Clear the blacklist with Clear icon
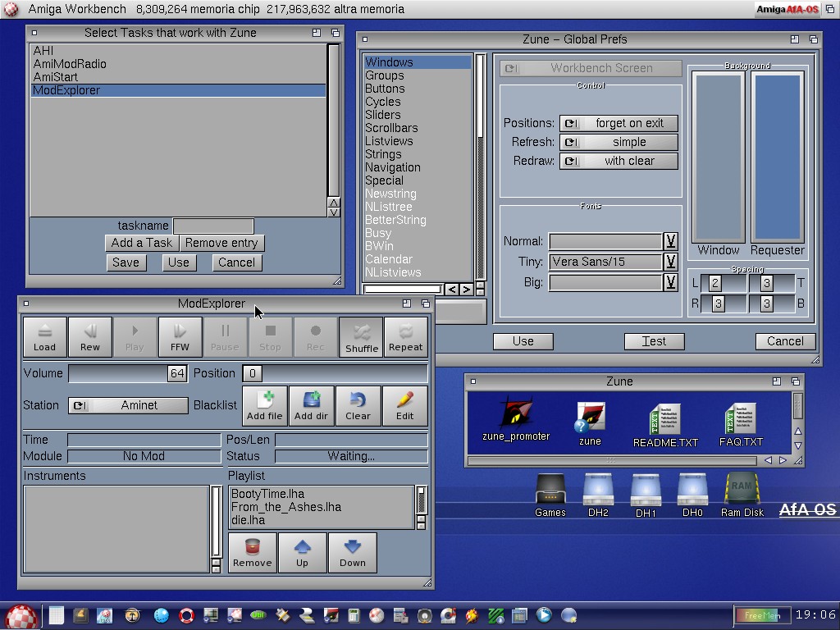840x630 pixels. click(x=358, y=405)
